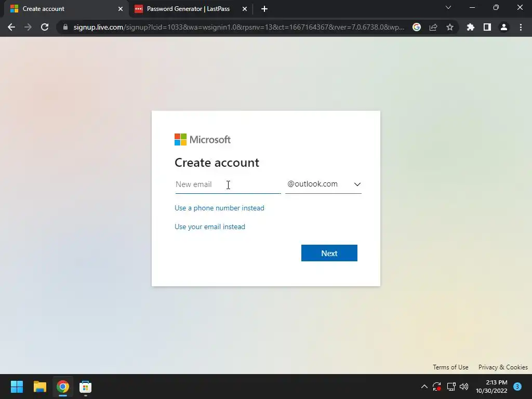Minimize the Chrome window

(472, 7)
